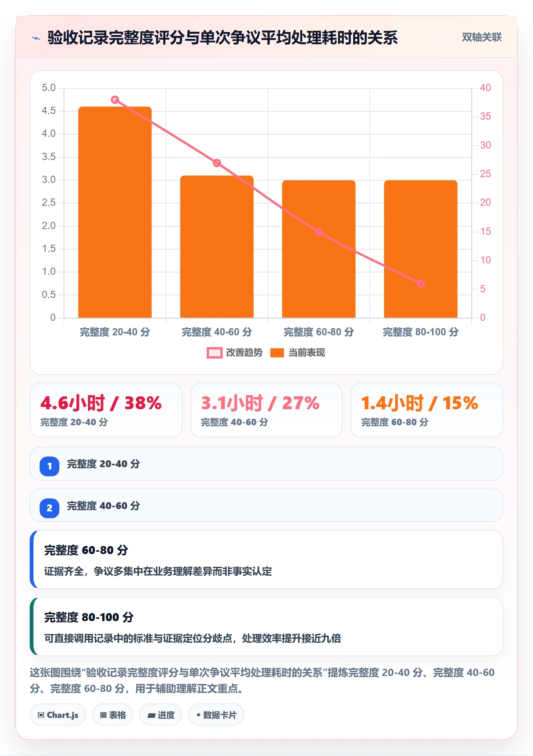Click the x-axis label 完整度 60-80 分
The height and width of the screenshot is (756, 533).
(319, 332)
